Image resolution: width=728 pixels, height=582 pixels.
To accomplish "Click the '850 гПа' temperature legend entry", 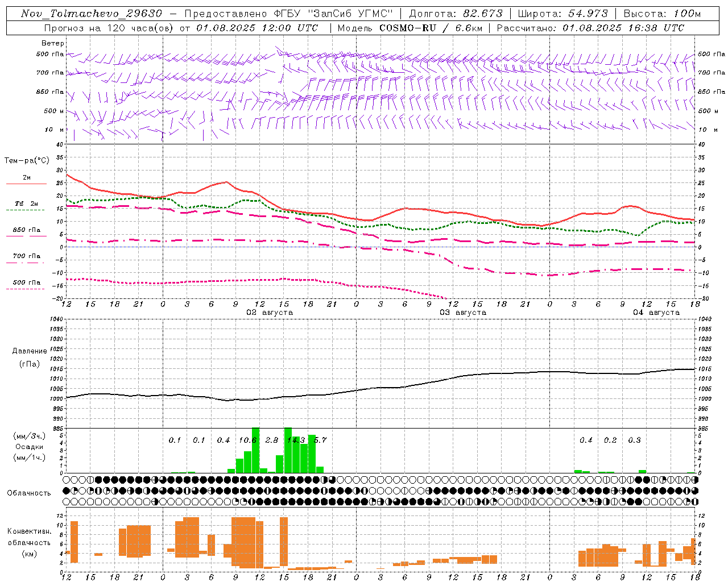I will pyautogui.click(x=27, y=230).
